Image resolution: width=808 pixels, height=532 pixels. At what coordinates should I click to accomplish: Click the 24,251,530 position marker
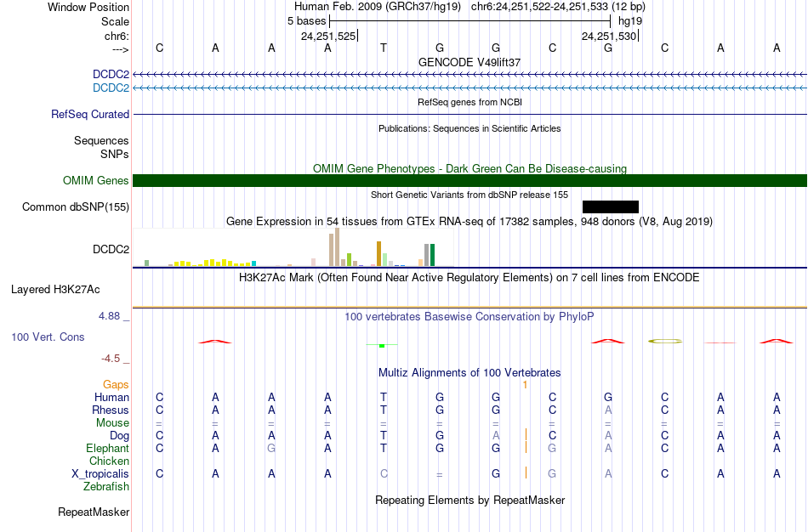pos(610,36)
